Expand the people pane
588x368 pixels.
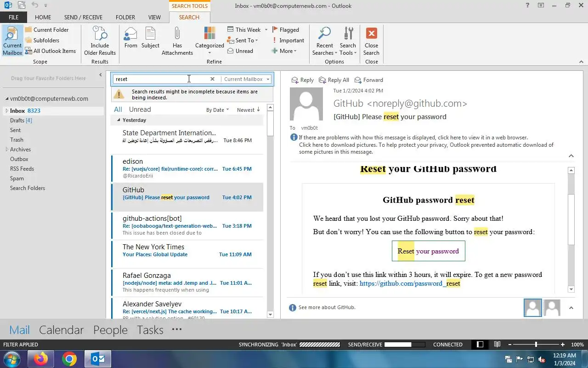point(571,308)
